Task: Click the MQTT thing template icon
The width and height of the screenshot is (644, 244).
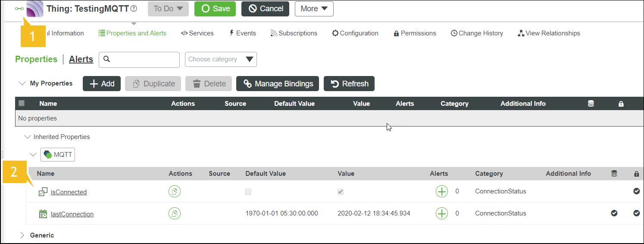Action: click(48, 155)
